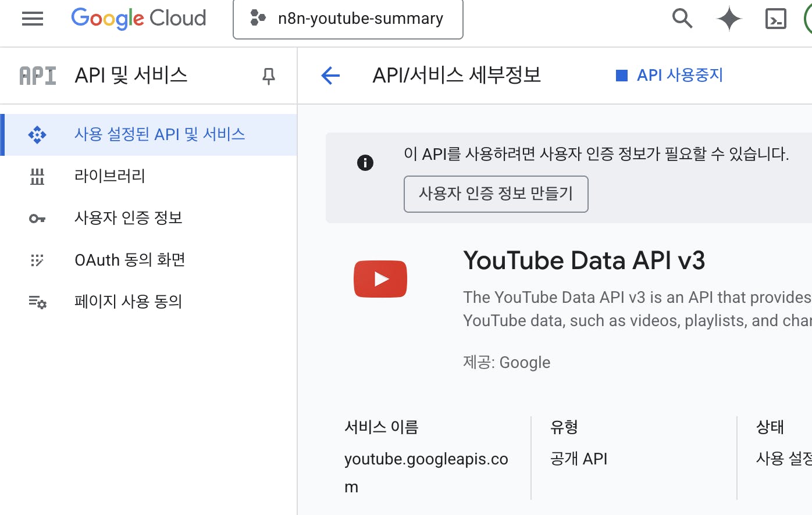This screenshot has width=812, height=515.
Task: Click 사용자 인증 정보 만들기 button
Action: coord(496,194)
